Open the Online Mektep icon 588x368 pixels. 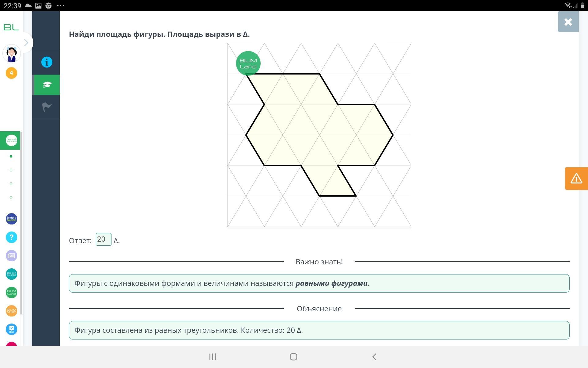tap(11, 140)
